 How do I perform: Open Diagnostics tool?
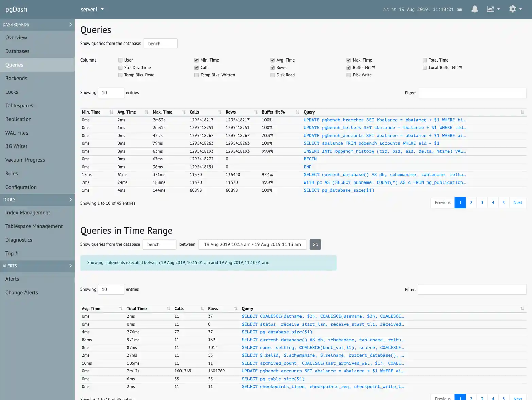(x=19, y=240)
